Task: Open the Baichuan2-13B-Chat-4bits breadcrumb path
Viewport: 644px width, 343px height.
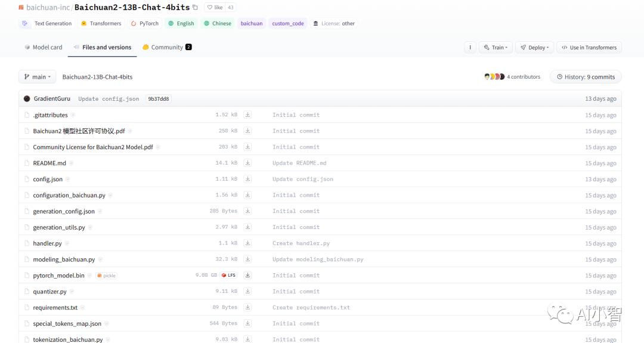Action: 97,77
